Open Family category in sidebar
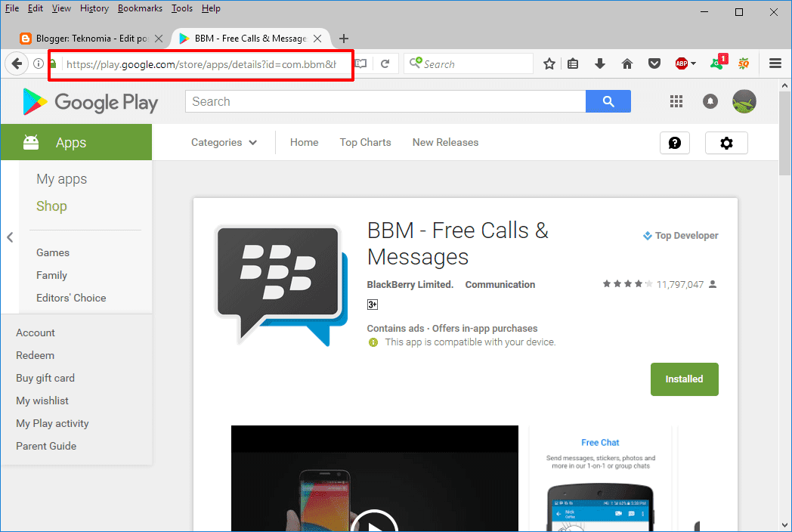Screen dimensions: 792x532 click(51, 275)
